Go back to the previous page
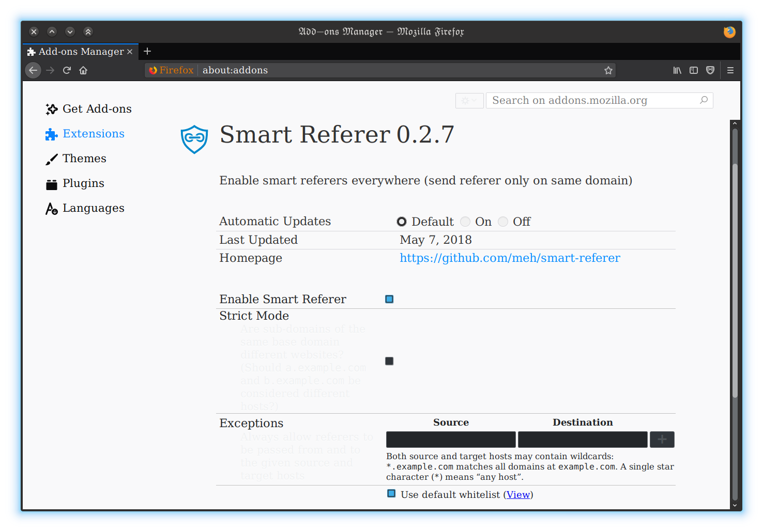This screenshot has width=763, height=532. tap(33, 70)
